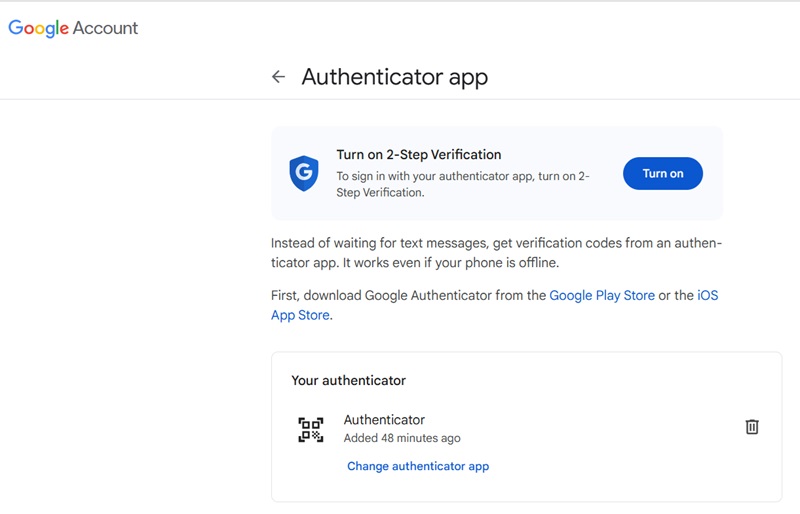
Task: Click the "To sign in with your authenticator app" description
Action: click(x=463, y=184)
